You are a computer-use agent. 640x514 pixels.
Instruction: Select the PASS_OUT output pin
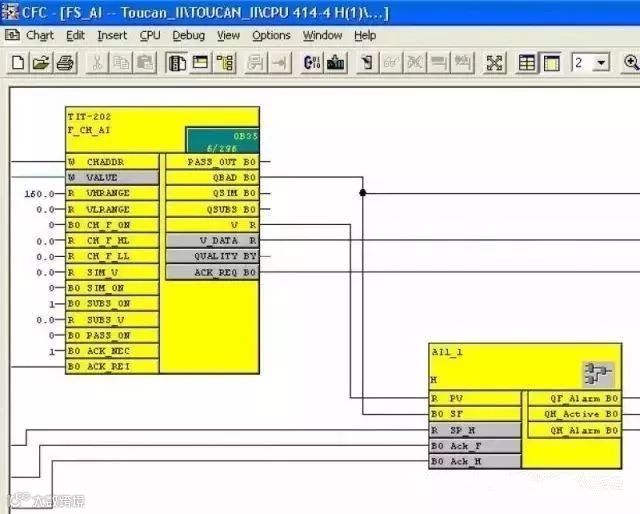click(212, 162)
